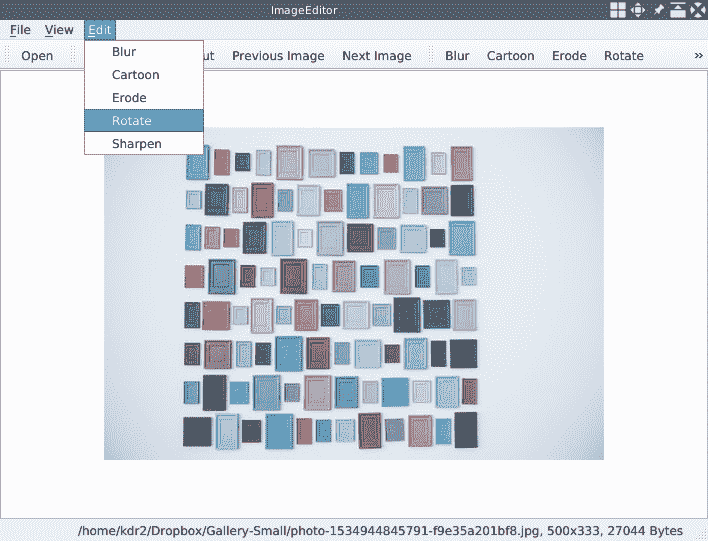Go to Previous Image in toolbar
Screen dimensions: 708x541
click(x=278, y=56)
